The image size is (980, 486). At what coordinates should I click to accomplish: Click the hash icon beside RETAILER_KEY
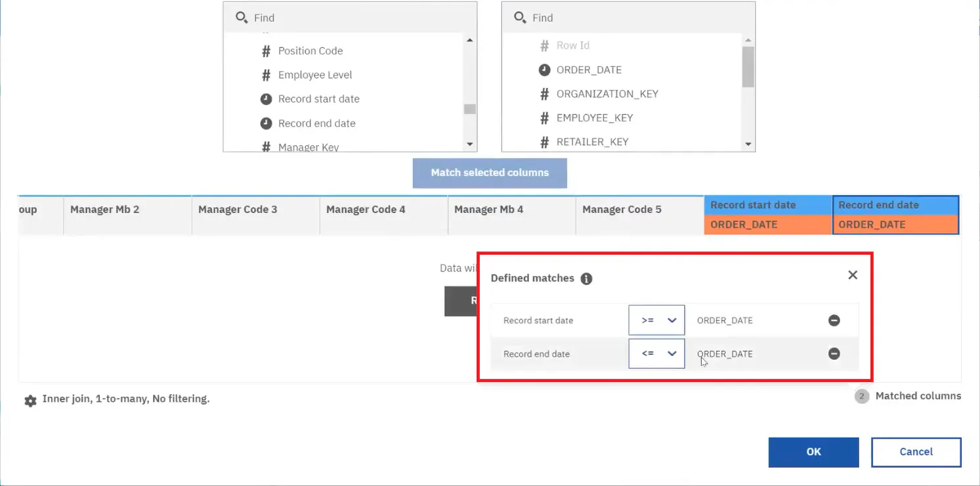click(x=544, y=142)
